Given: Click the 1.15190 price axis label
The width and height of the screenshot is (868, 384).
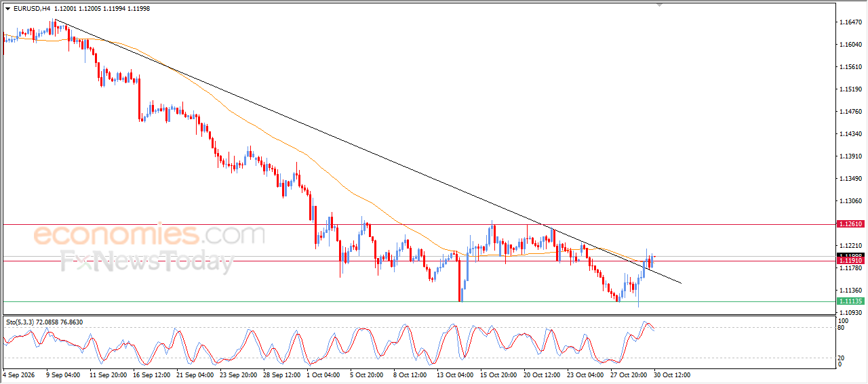Looking at the screenshot, I should tap(850, 89).
